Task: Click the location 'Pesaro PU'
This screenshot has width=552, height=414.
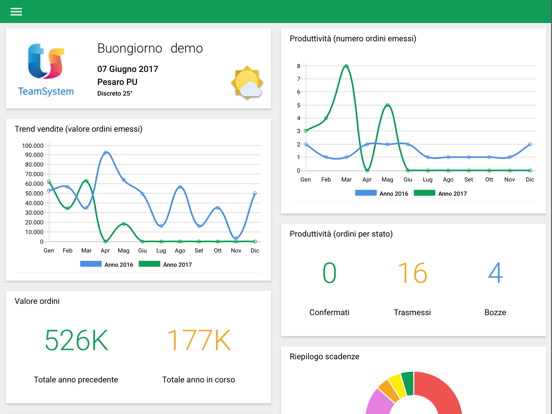Action: (x=117, y=82)
